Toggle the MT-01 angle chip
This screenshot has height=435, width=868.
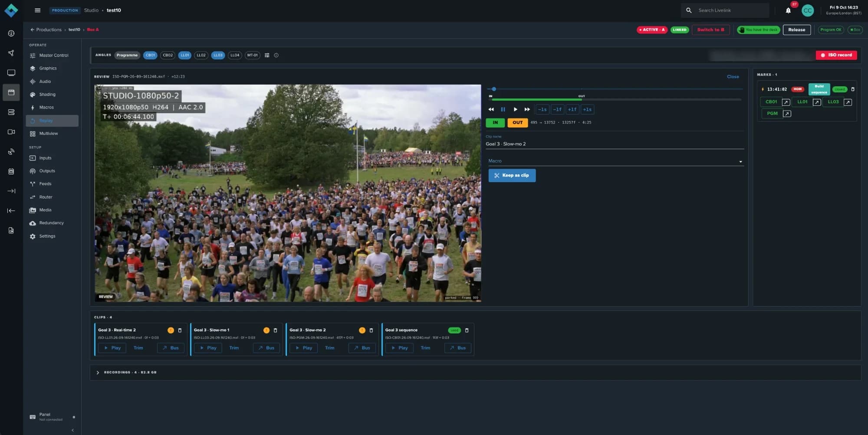pyautogui.click(x=253, y=55)
